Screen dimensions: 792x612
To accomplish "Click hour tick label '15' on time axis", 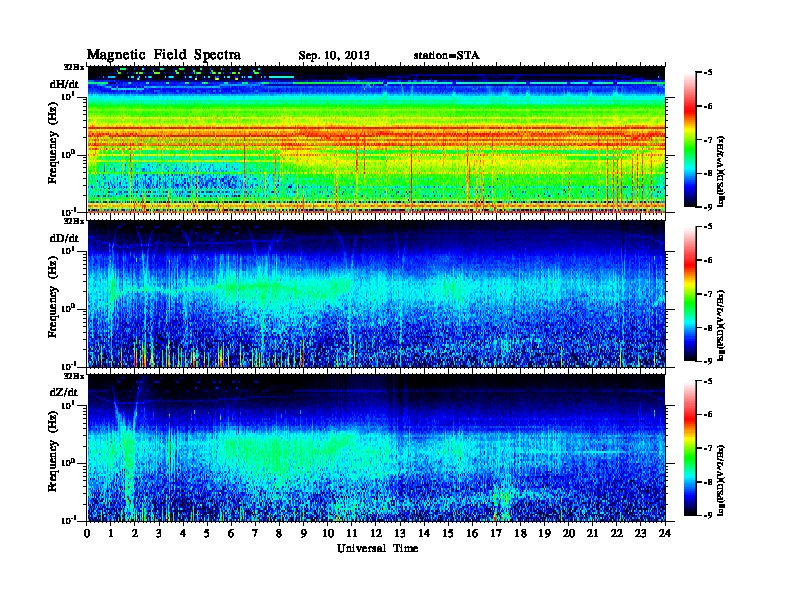I will pos(448,534).
